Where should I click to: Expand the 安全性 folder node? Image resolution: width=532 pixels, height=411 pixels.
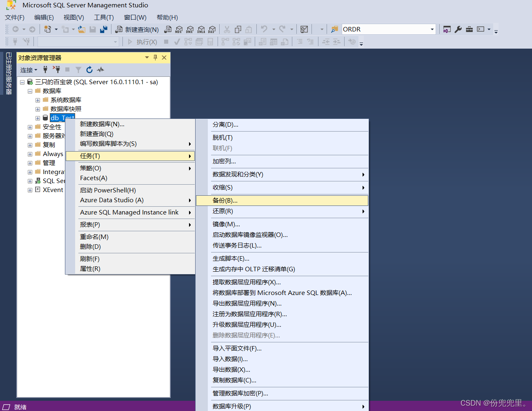[30, 127]
